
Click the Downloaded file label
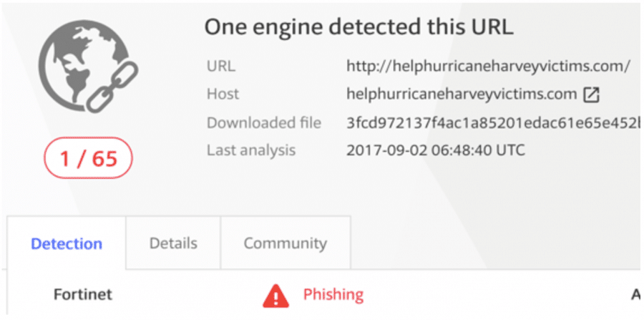[263, 123]
